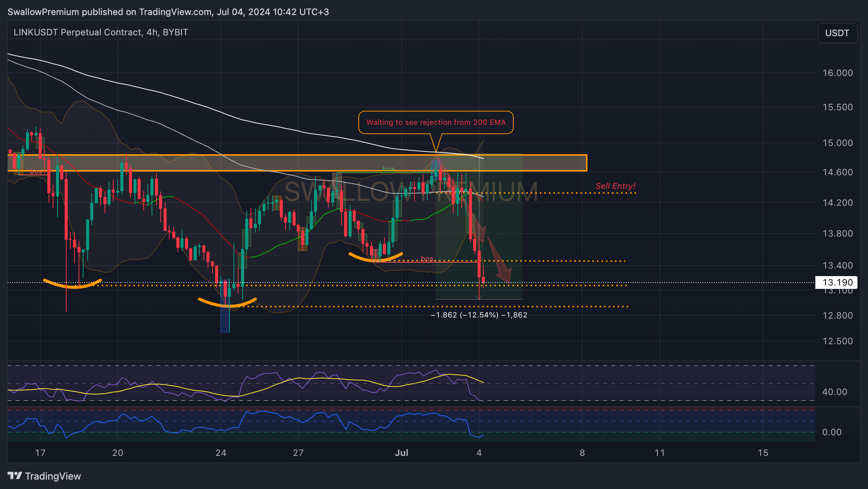
Task: Click the 12.800 price axis label
Action: [838, 316]
